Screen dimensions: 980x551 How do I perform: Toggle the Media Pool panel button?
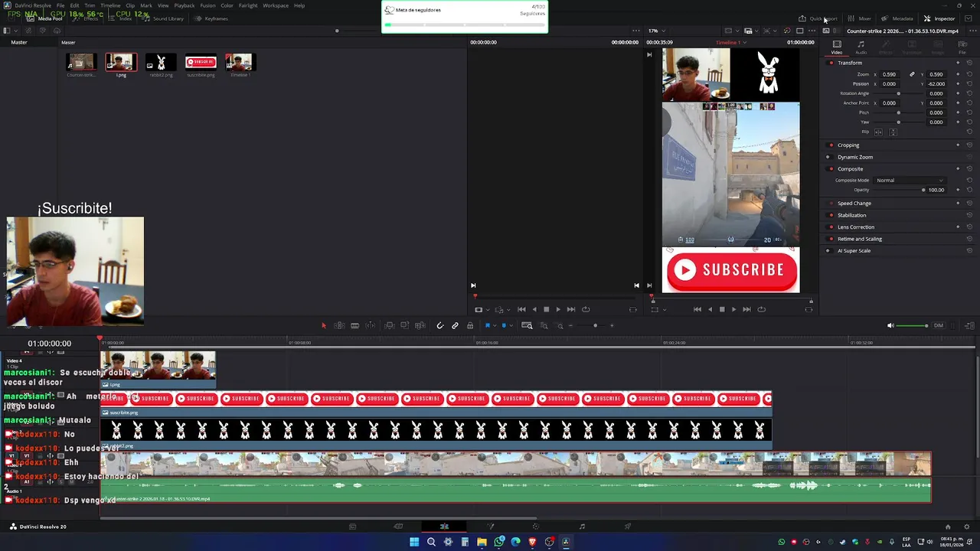pos(44,18)
